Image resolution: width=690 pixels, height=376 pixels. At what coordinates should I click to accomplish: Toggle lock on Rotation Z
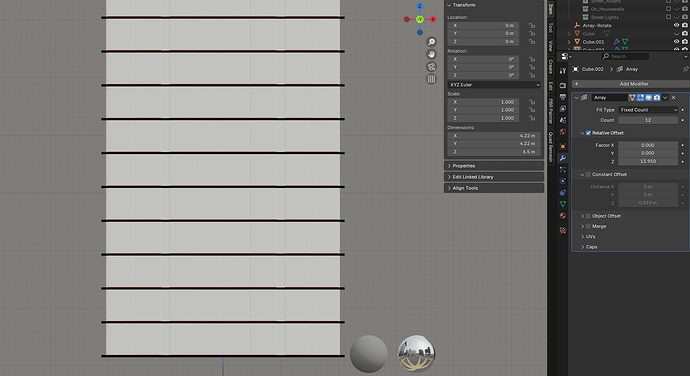pos(532,75)
